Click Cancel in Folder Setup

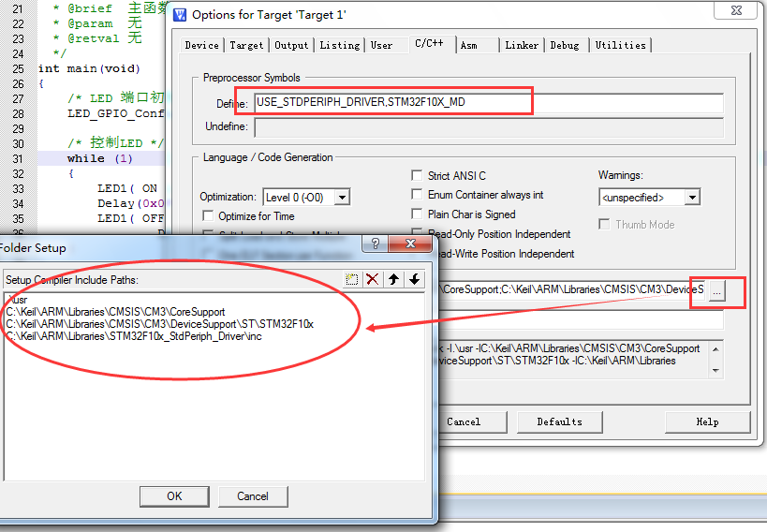click(x=253, y=496)
